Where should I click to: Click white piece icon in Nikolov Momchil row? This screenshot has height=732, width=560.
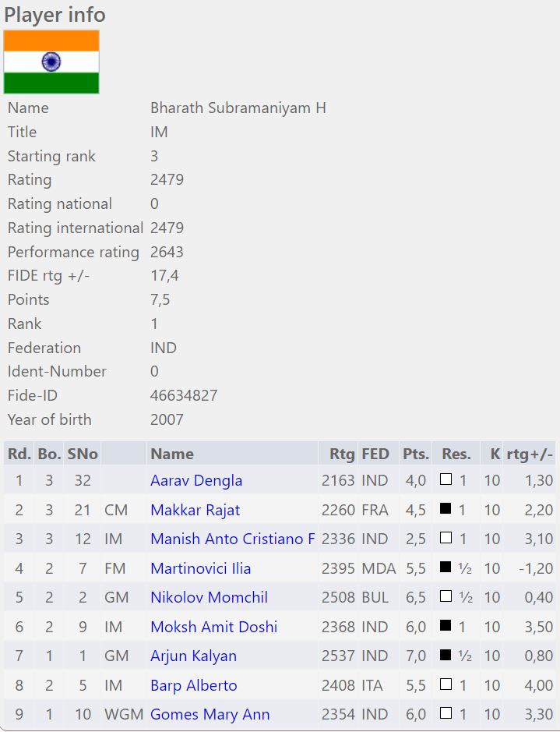point(446,597)
